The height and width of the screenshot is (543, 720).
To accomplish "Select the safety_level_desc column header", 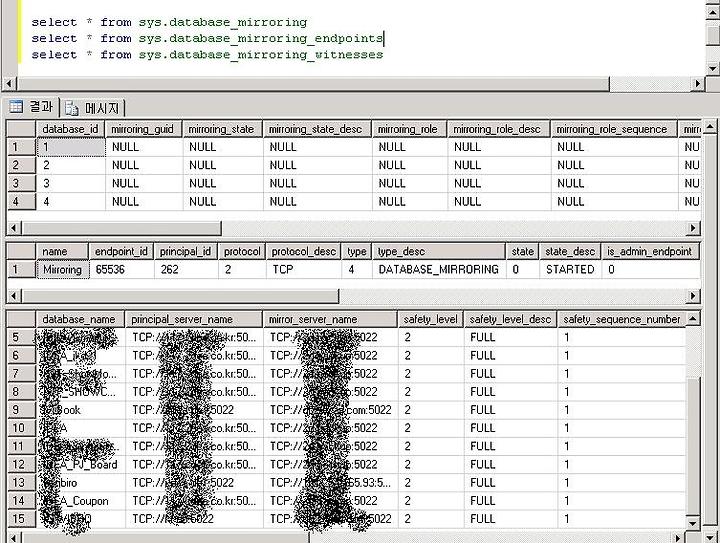I will tap(510, 319).
